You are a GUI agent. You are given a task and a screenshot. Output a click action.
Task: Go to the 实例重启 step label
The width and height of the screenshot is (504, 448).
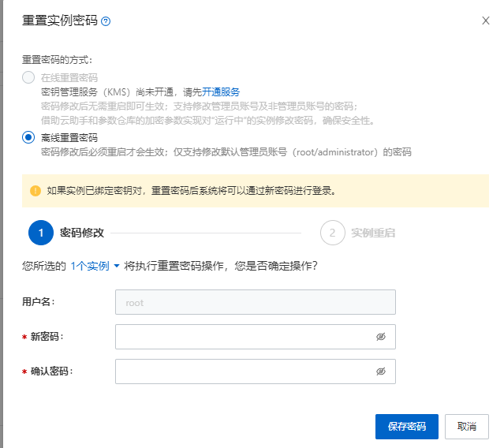[x=373, y=233]
